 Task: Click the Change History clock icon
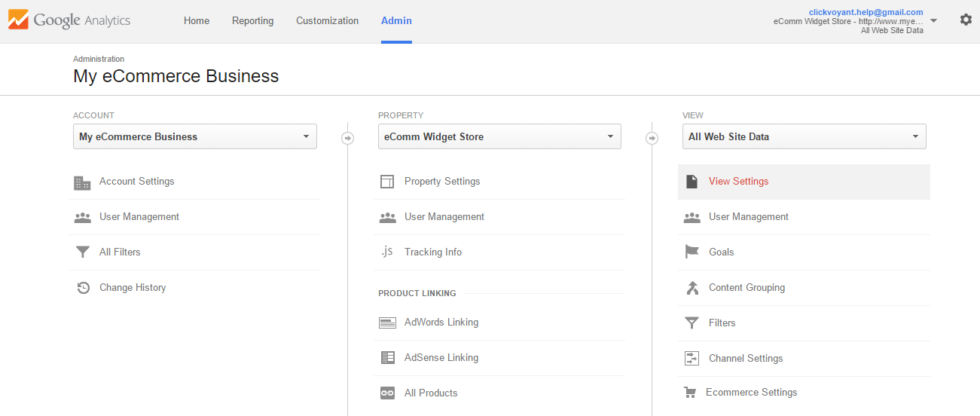coord(83,288)
